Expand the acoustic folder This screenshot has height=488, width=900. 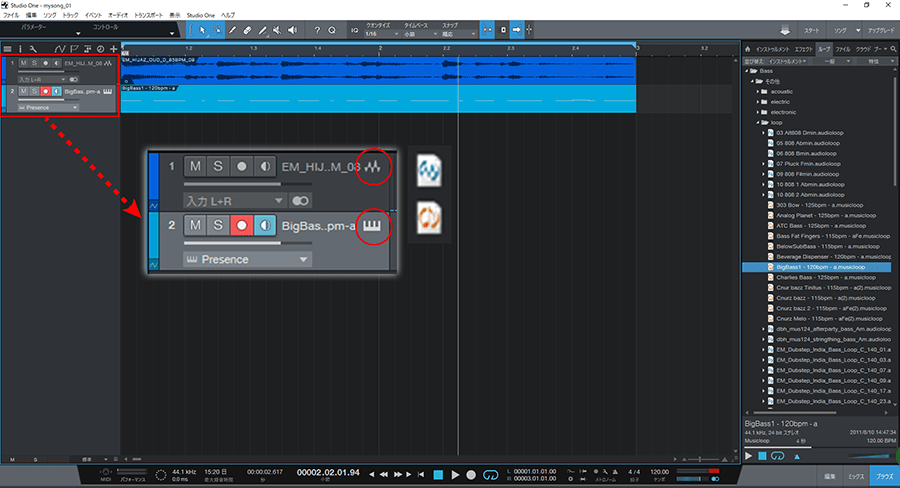pos(758,92)
